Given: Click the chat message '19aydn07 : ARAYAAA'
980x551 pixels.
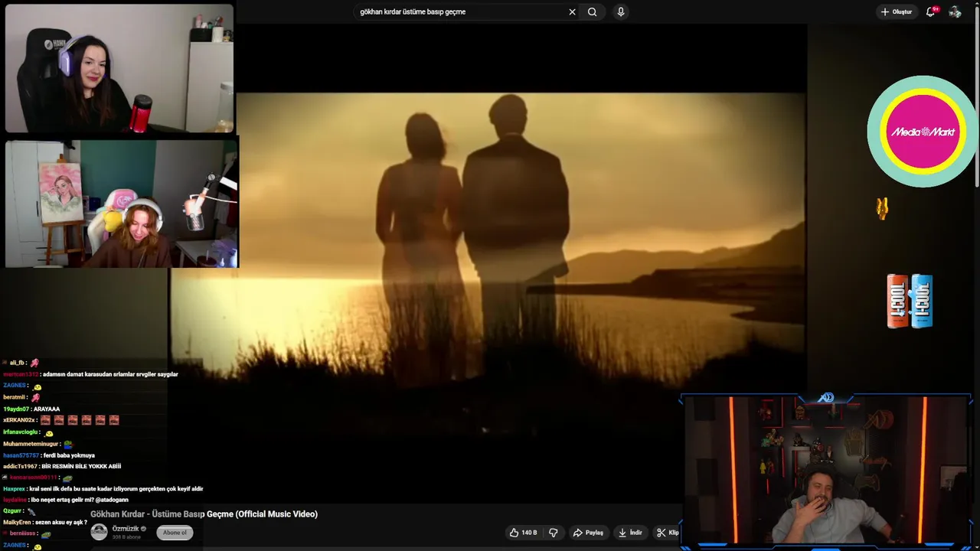Looking at the screenshot, I should (31, 409).
